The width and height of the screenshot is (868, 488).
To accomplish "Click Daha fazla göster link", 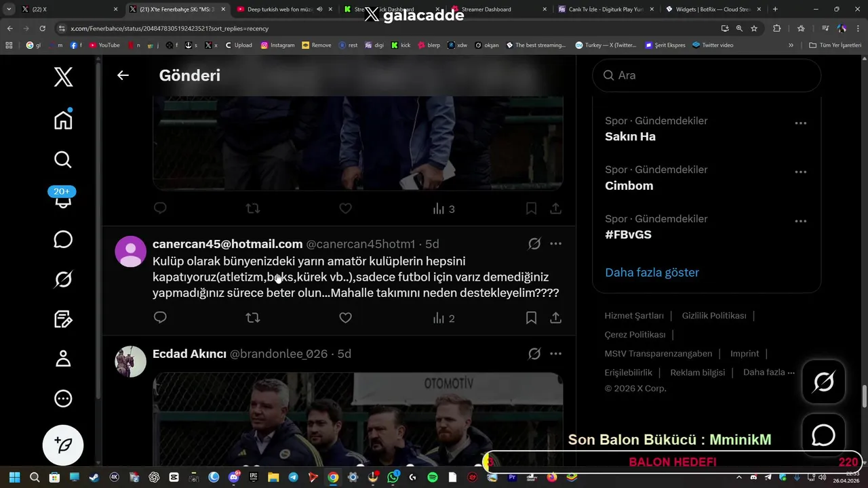I will coord(652,272).
